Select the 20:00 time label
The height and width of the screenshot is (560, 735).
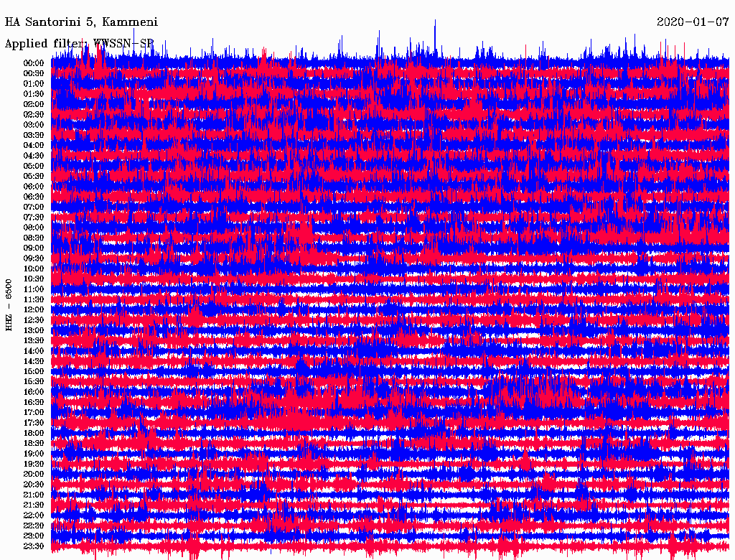click(34, 474)
